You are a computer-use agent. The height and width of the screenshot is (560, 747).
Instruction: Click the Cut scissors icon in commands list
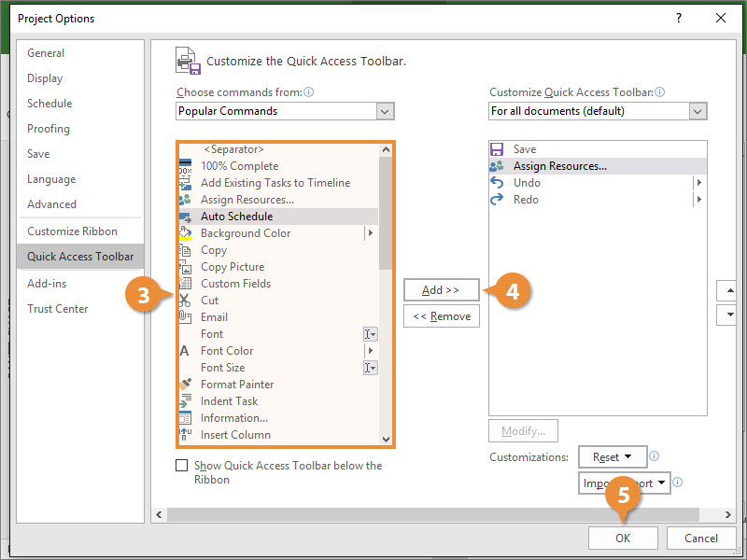(x=184, y=301)
